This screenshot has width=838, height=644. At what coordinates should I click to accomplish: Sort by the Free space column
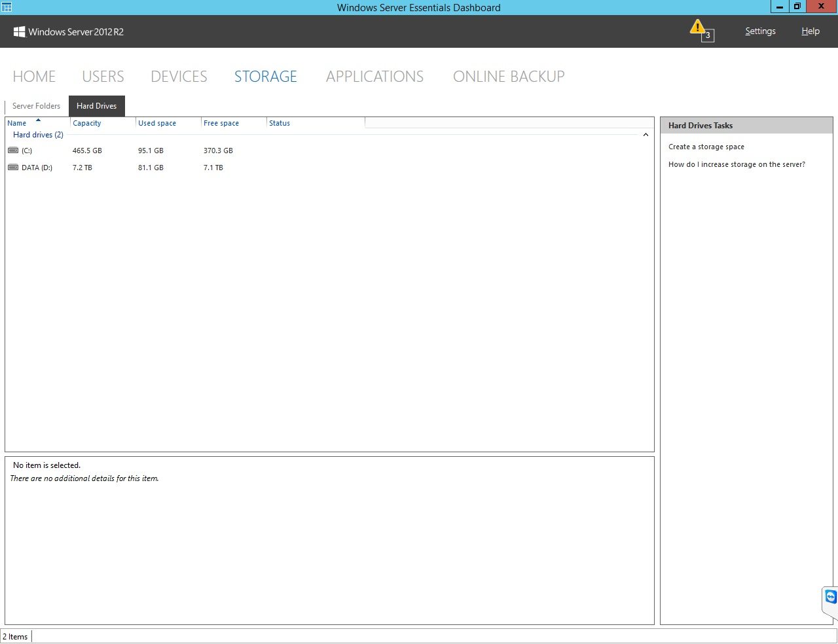pyautogui.click(x=234, y=123)
